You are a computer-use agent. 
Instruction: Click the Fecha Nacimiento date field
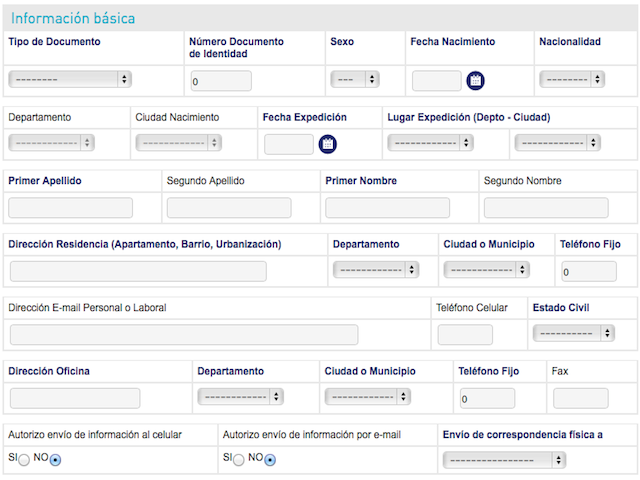coord(437,81)
